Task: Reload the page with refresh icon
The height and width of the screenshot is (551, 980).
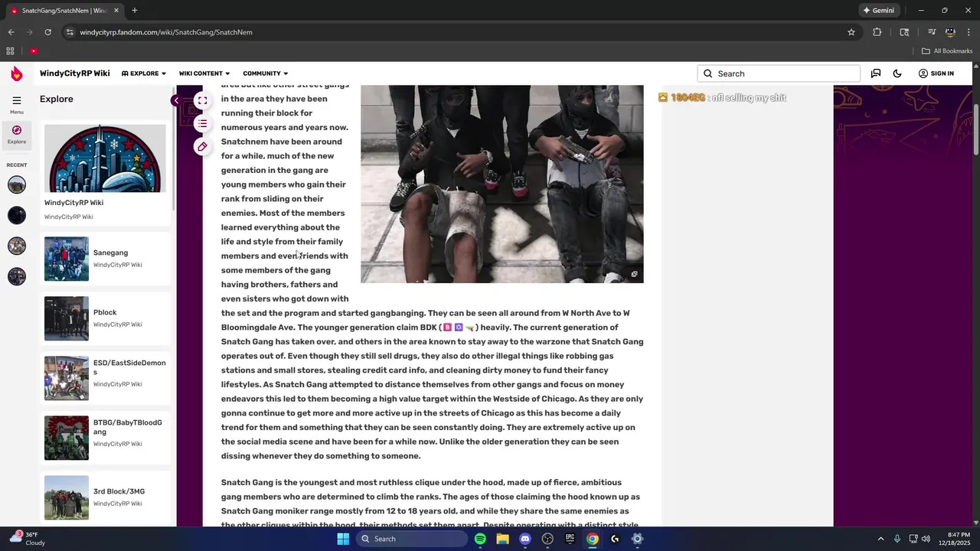Action: tap(47, 32)
